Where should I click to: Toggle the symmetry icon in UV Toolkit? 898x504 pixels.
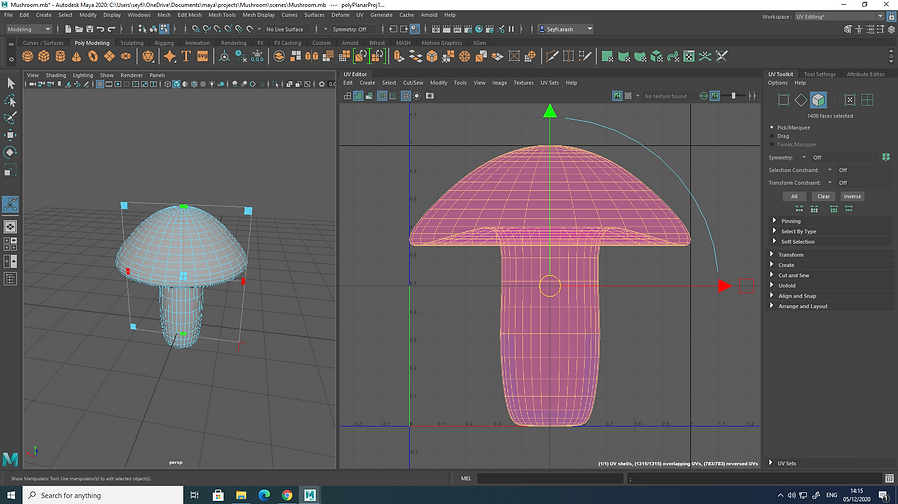pos(886,157)
